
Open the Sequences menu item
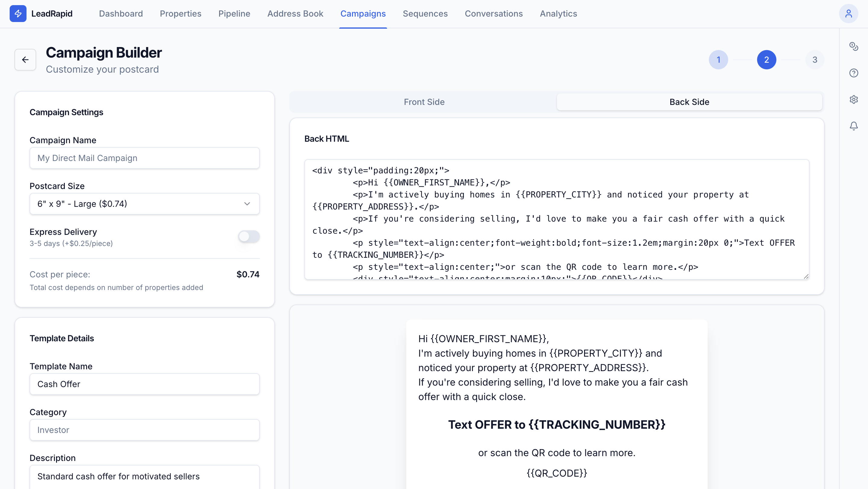tap(425, 14)
